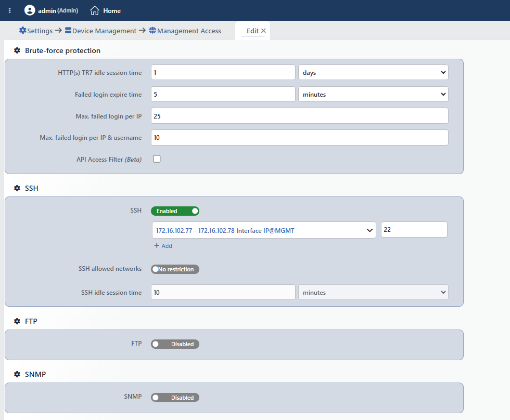Enable the FTP Disabled toggle

coord(175,344)
